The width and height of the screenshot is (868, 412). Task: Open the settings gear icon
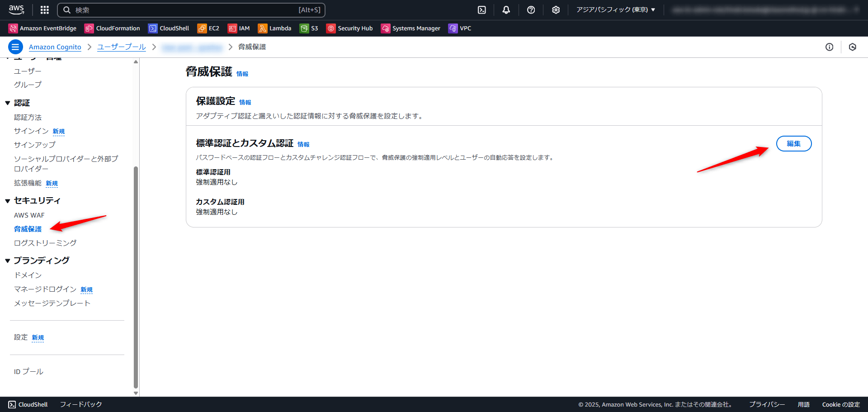pos(556,10)
